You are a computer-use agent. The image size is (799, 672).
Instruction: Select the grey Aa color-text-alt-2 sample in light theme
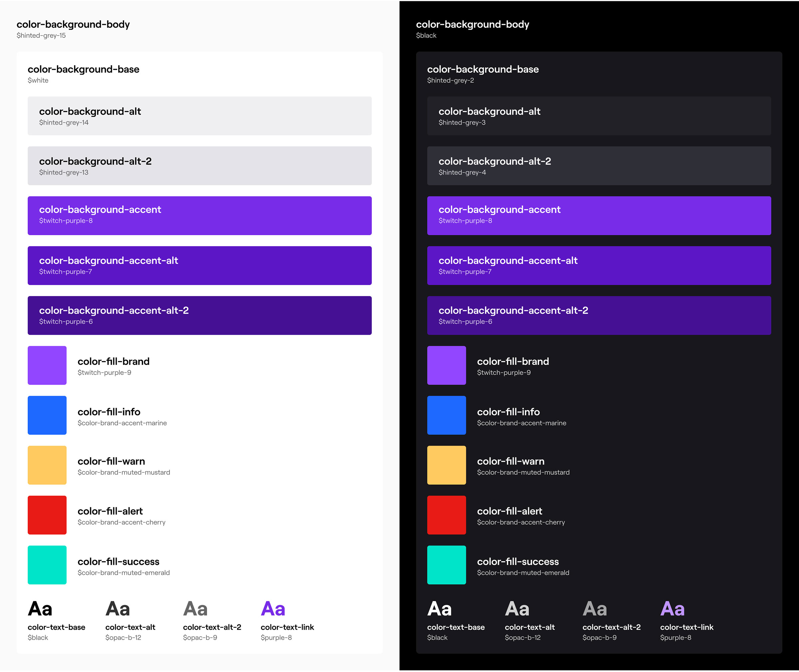[x=195, y=608]
